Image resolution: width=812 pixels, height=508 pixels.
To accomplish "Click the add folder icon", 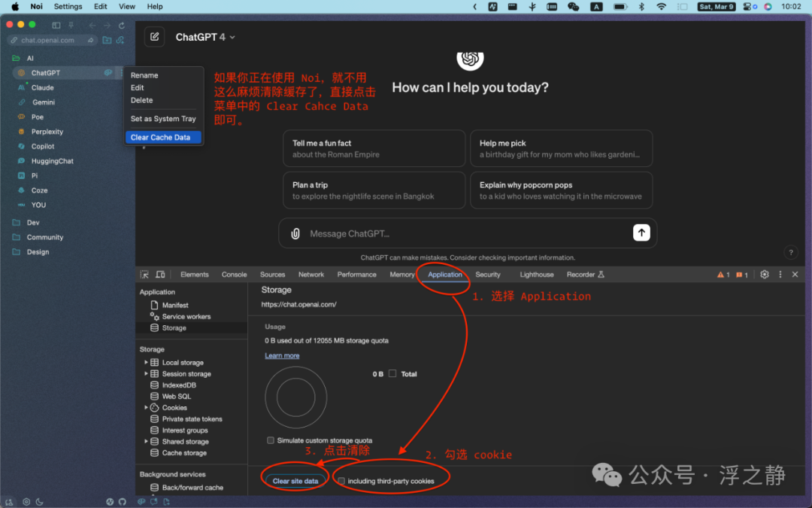I will 107,40.
